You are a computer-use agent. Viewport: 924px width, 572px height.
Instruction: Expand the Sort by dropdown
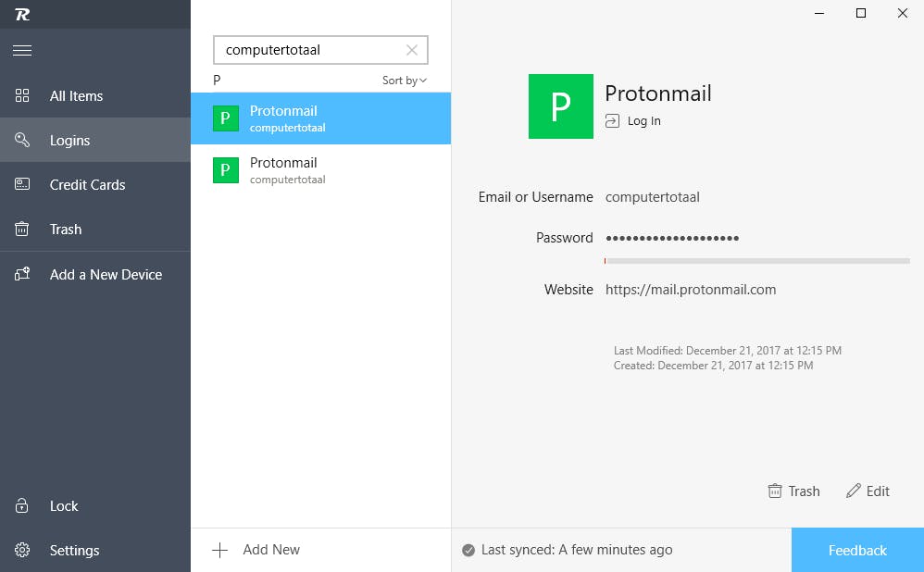pyautogui.click(x=405, y=81)
